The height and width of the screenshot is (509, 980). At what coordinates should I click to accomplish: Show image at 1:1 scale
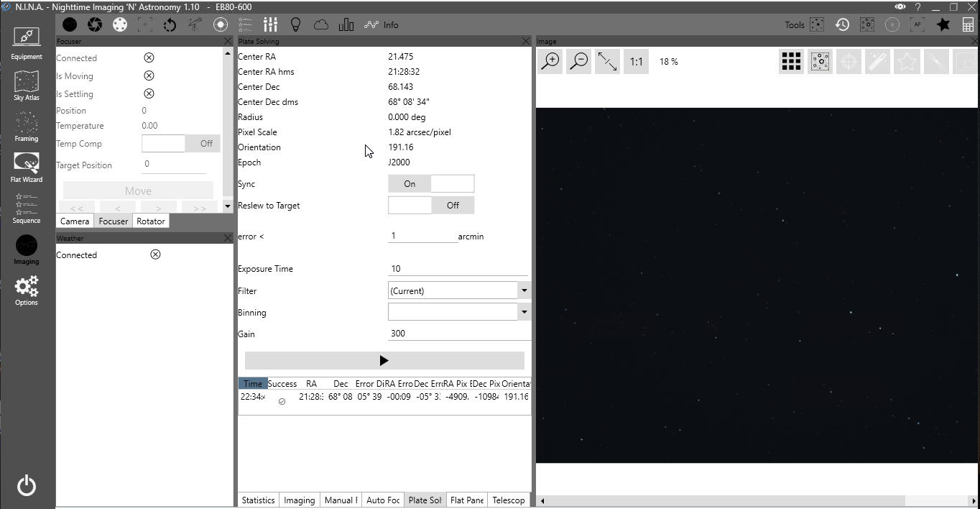point(636,62)
